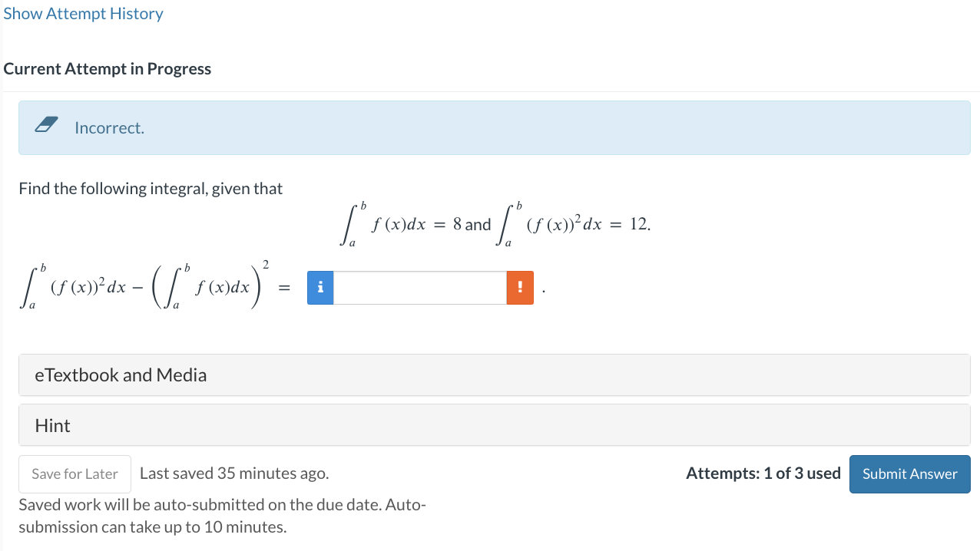The image size is (980, 551).
Task: Click the Attempts: 1 of 3 used label
Action: click(763, 473)
